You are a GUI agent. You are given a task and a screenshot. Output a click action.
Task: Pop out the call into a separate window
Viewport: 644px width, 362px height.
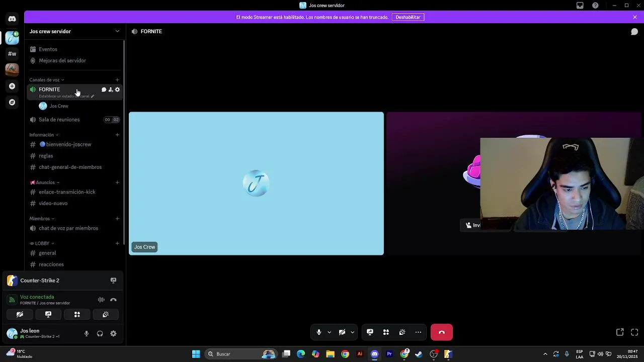(x=620, y=332)
